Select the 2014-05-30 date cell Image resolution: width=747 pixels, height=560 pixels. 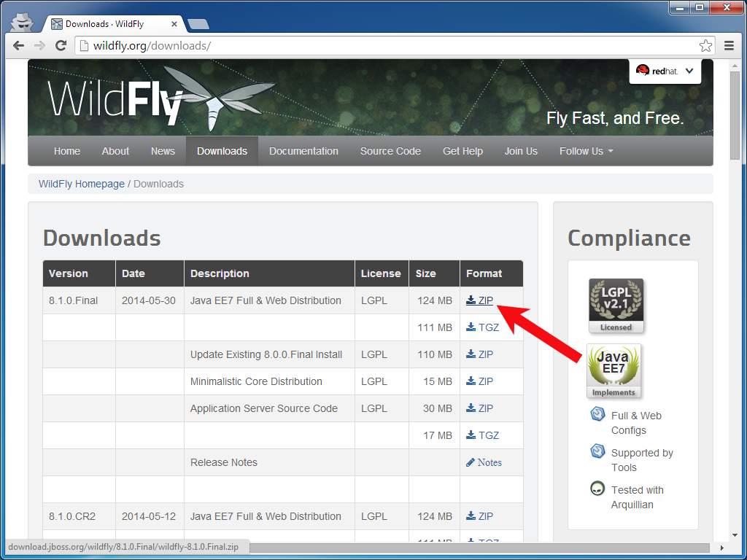click(150, 300)
